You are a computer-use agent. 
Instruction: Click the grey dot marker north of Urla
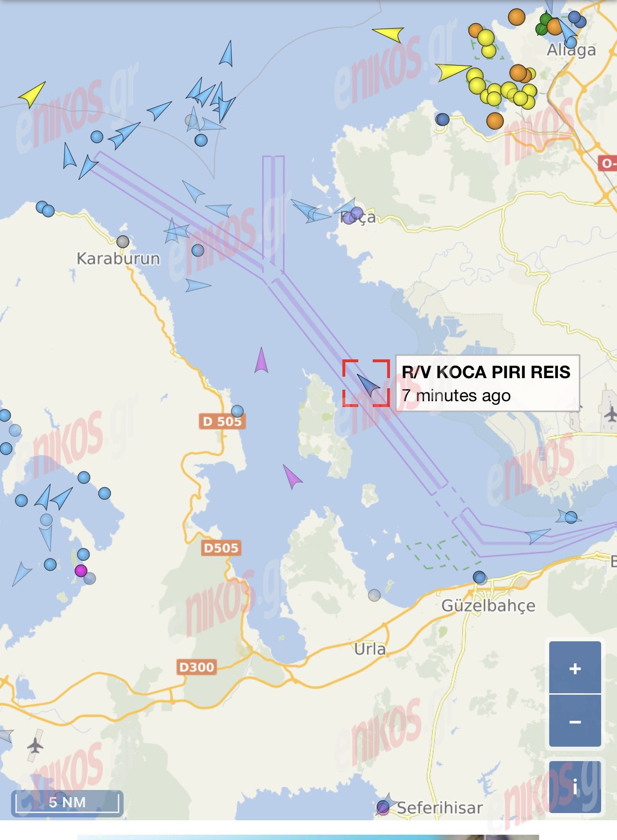[374, 595]
